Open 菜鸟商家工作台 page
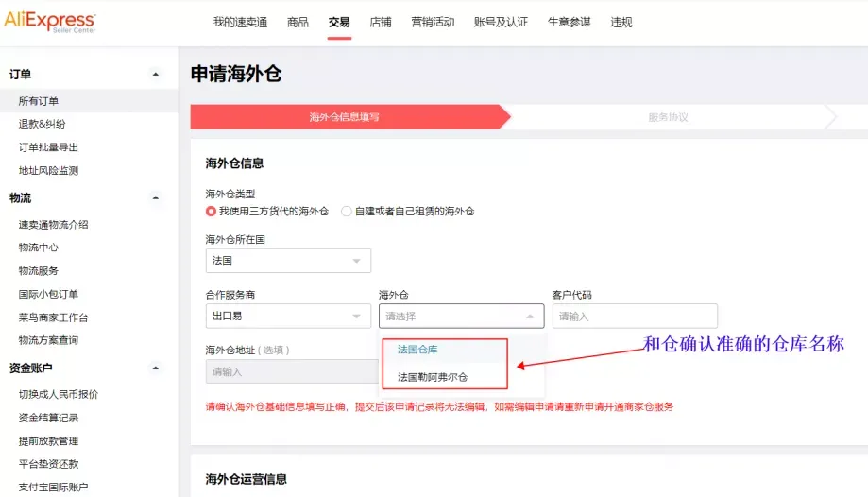868x497 pixels. click(x=53, y=317)
